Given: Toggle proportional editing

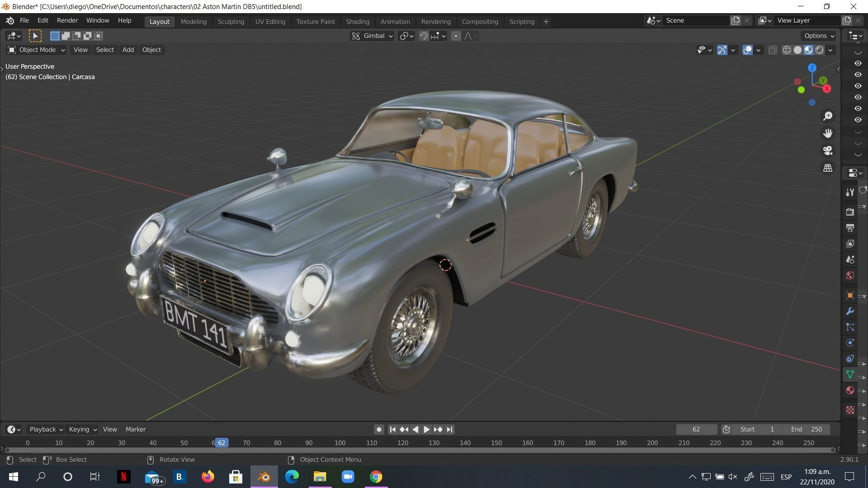Looking at the screenshot, I should (456, 36).
